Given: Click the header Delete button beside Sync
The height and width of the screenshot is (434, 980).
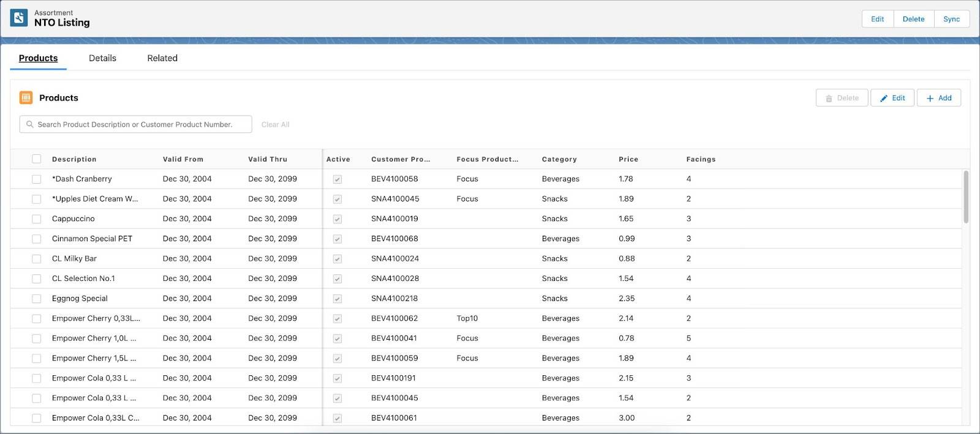Looking at the screenshot, I should coord(914,19).
